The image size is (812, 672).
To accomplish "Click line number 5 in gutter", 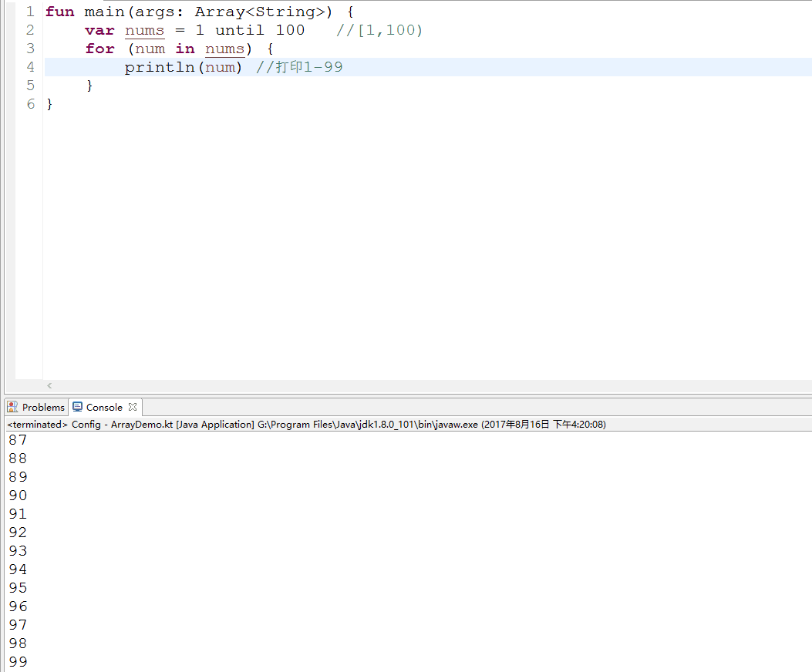I will [x=30, y=86].
